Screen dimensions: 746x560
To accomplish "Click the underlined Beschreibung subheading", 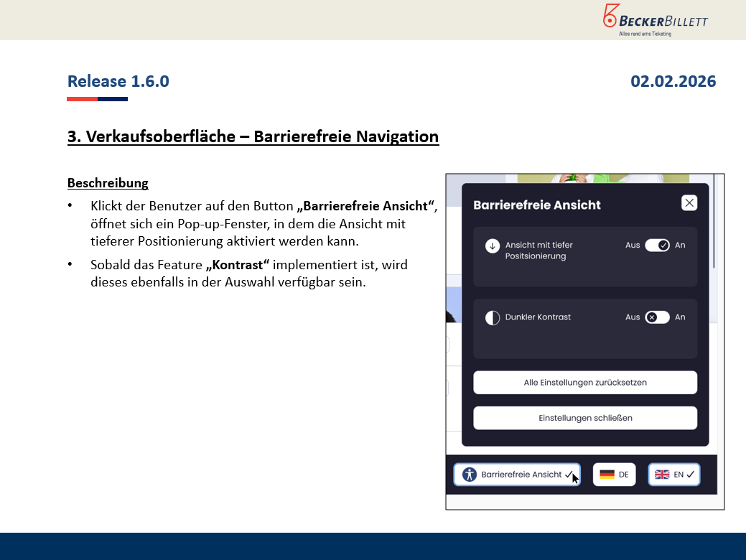I will coord(108,183).
